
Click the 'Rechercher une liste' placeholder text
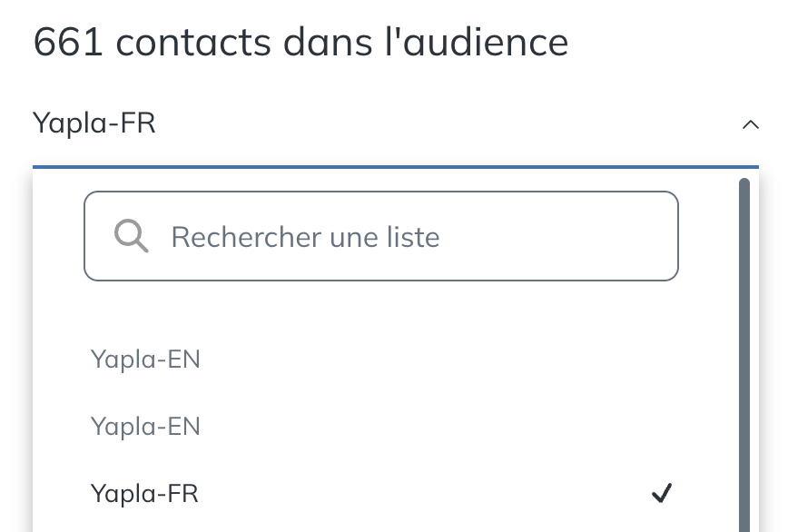306,237
